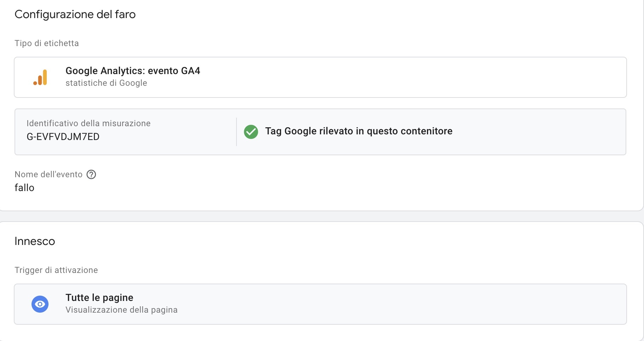Open the help icon next to Nome dell'evento
The image size is (644, 341).
91,174
